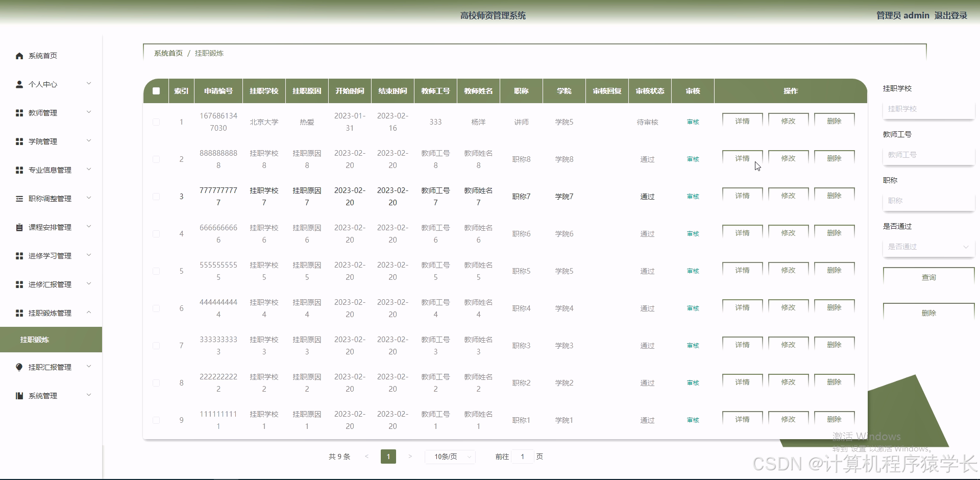The image size is (980, 480).
Task: Click 修改 for row 8 (2222222222)
Action: pyautogui.click(x=788, y=382)
